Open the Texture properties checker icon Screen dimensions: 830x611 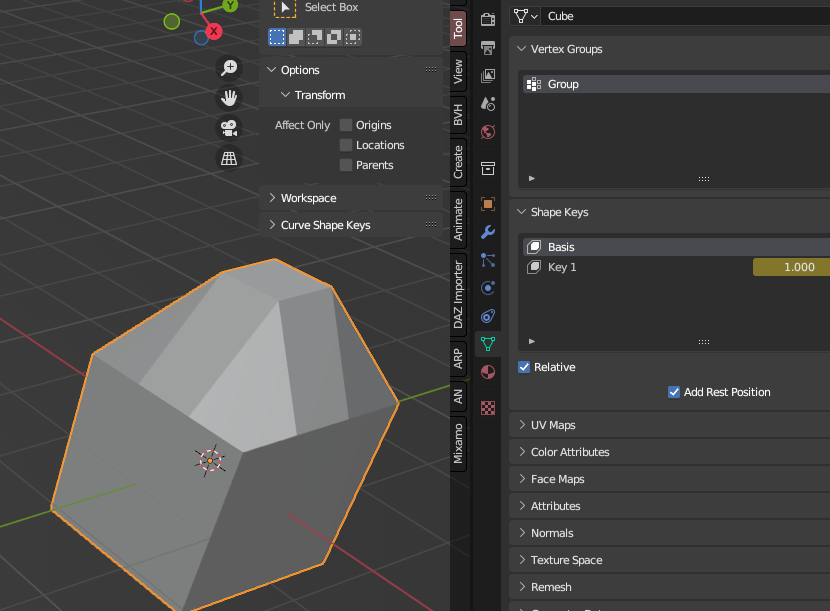click(487, 408)
